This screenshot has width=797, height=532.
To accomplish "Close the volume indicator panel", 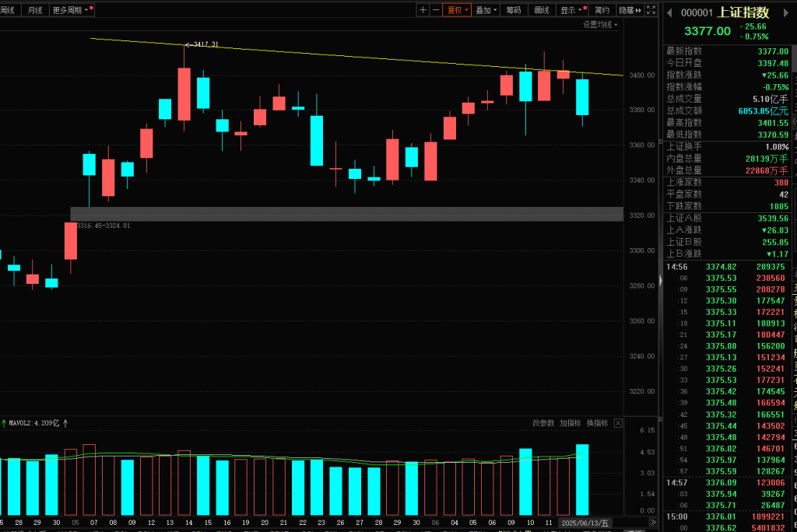I will [617, 423].
